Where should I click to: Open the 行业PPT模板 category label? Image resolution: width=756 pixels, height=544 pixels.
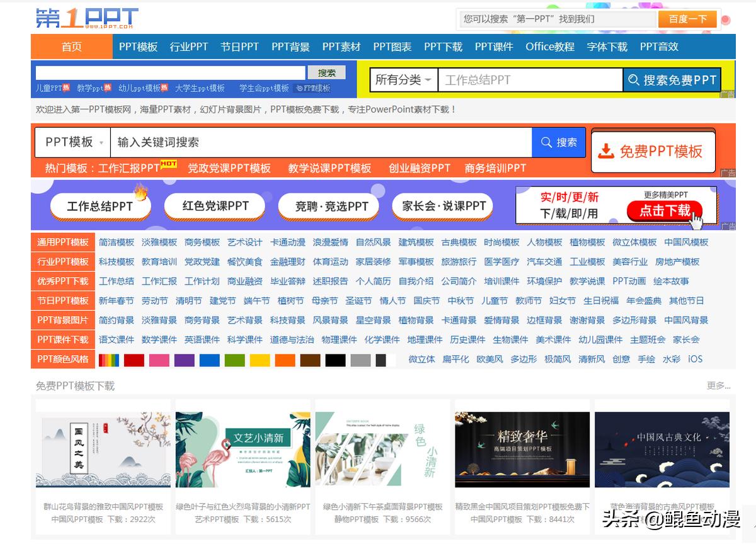click(x=63, y=262)
